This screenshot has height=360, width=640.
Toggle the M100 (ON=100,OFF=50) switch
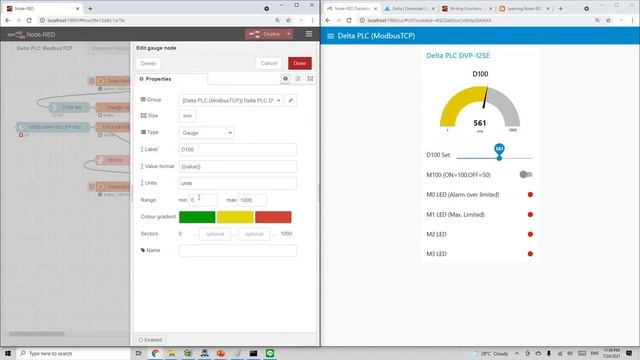pos(526,175)
